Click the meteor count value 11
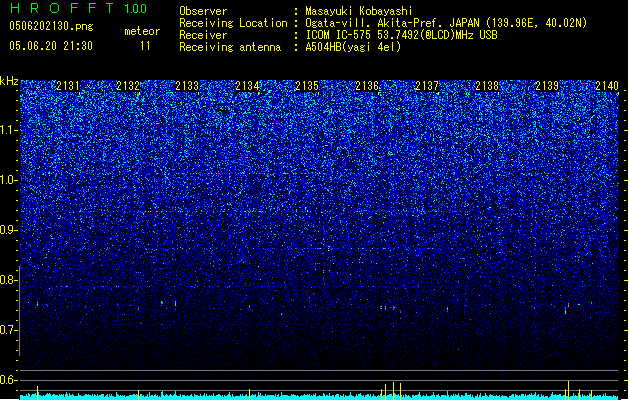Viewport: 629px width, 400px height. (145, 46)
